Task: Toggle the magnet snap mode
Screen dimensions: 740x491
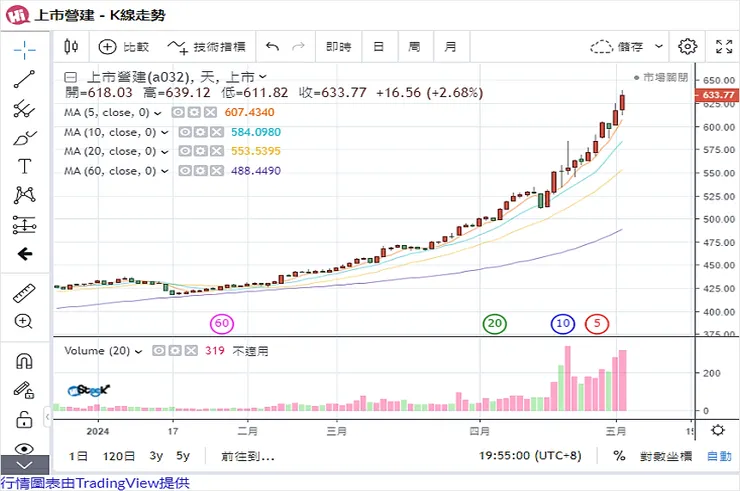Action: 24,361
